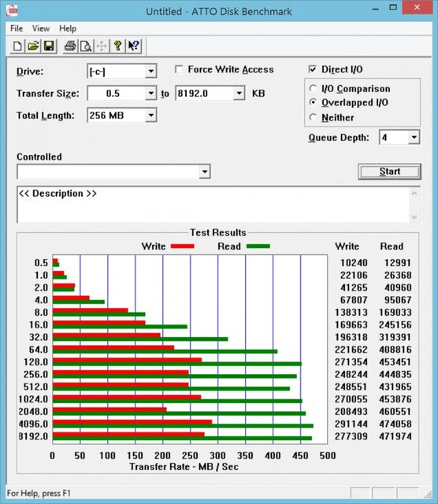
Task: Click the Minimize window button
Action: [375, 9]
